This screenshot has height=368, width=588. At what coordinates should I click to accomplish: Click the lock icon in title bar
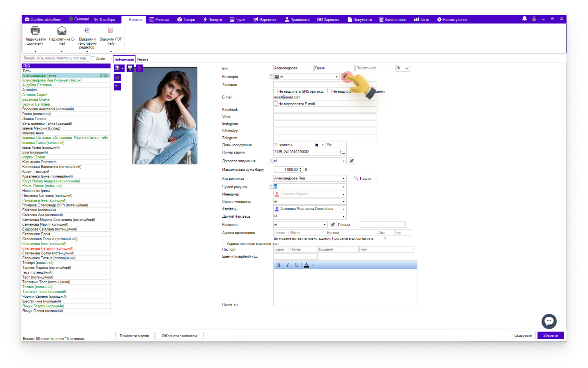coord(534,19)
